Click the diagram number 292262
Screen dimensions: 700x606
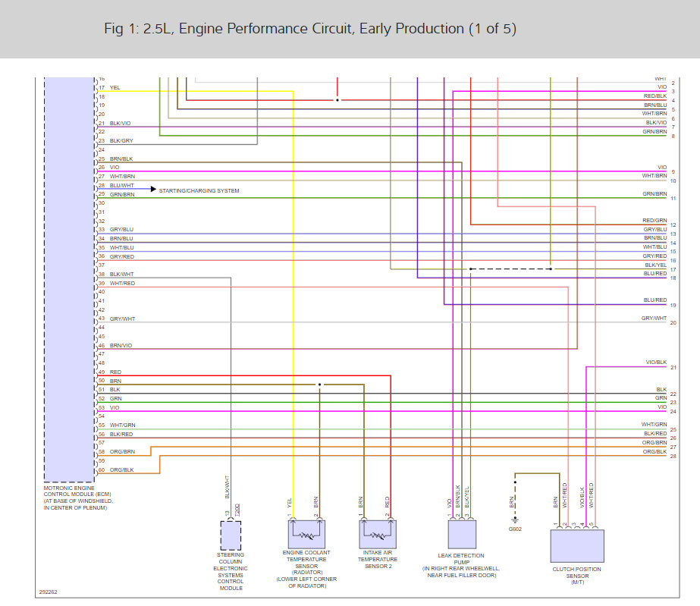click(x=50, y=592)
